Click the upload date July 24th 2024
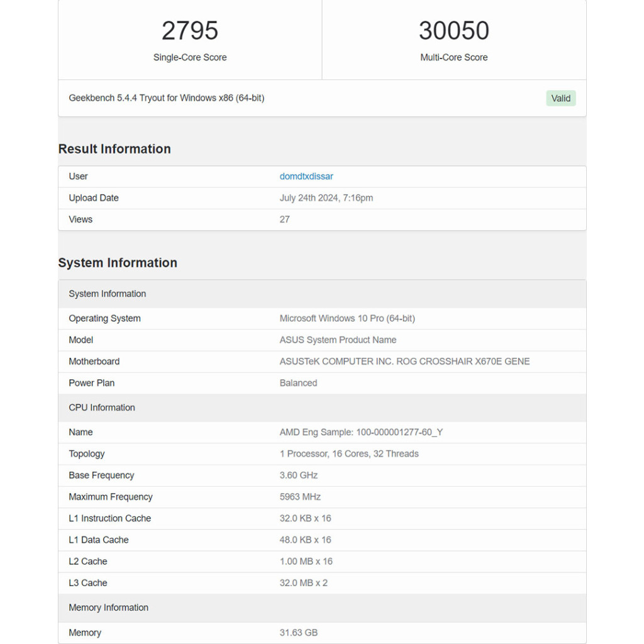Screen dimensions: 644x644 (326, 198)
